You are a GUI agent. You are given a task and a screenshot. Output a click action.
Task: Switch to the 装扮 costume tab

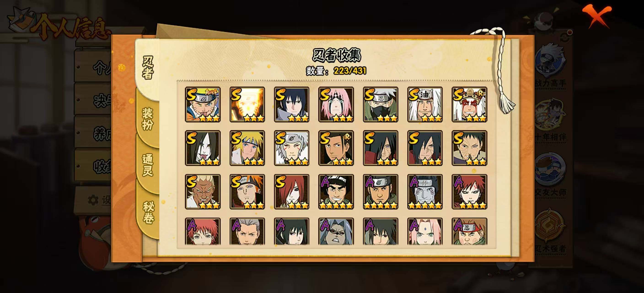pos(148,119)
